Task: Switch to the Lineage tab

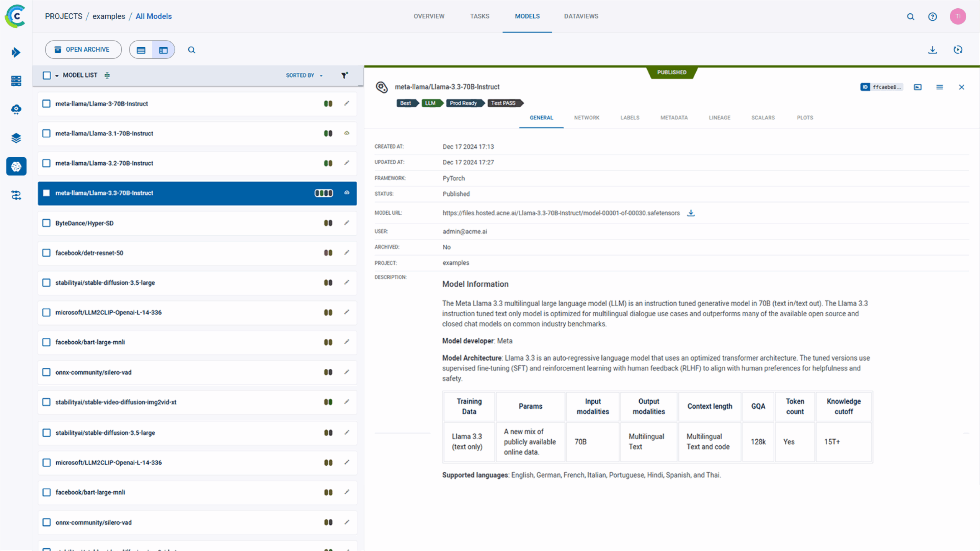Action: tap(719, 118)
